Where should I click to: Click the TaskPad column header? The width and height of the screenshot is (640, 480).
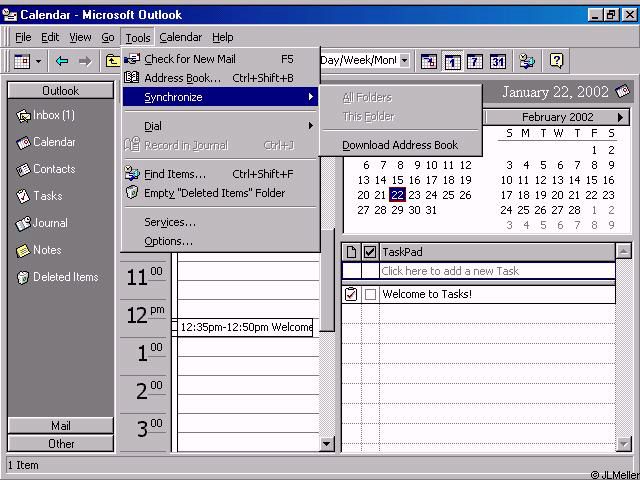pos(497,252)
